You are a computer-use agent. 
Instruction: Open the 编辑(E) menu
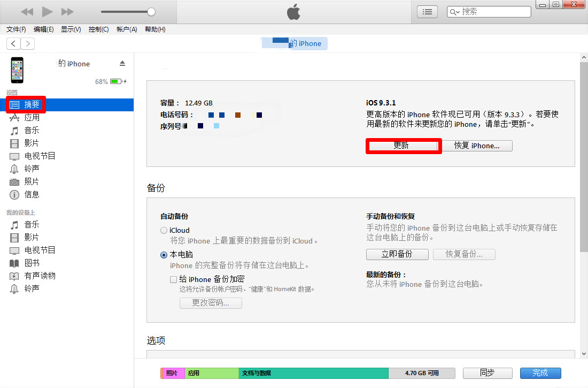point(43,29)
